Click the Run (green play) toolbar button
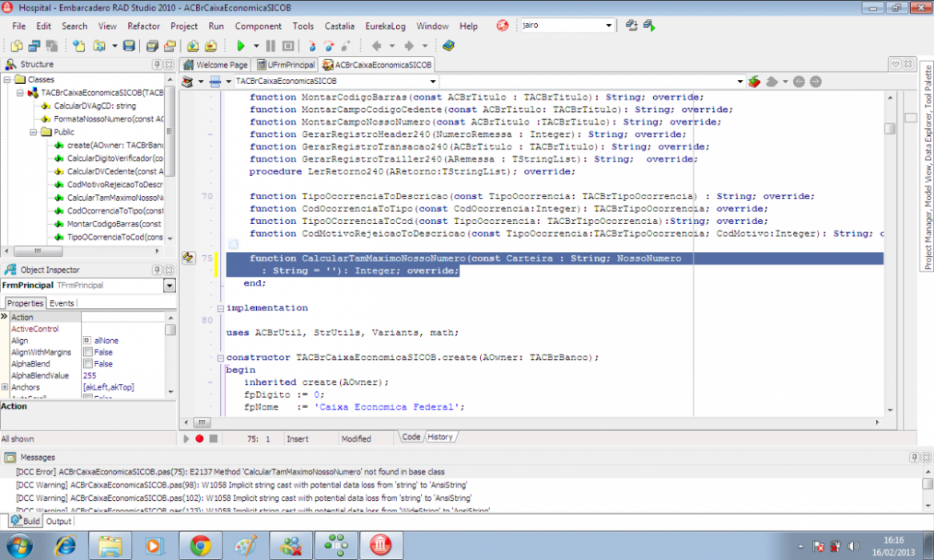Screen dimensions: 934x560 coord(241,46)
